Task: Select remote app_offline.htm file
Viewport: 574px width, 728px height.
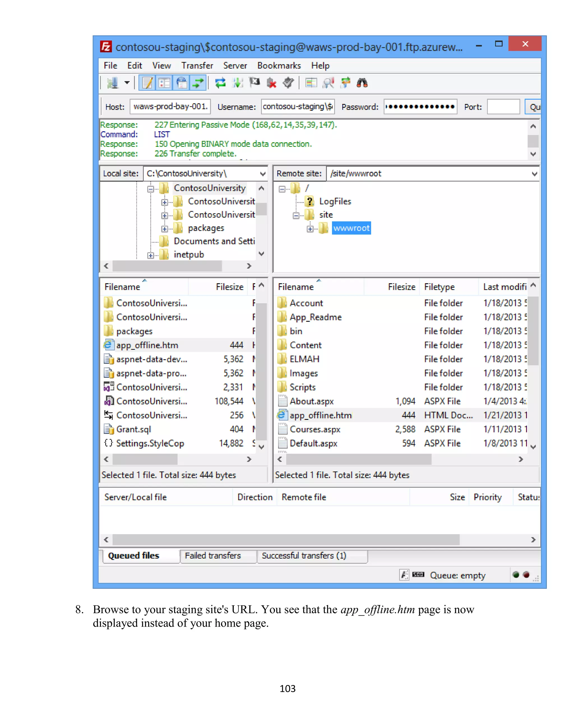Action: point(401,415)
